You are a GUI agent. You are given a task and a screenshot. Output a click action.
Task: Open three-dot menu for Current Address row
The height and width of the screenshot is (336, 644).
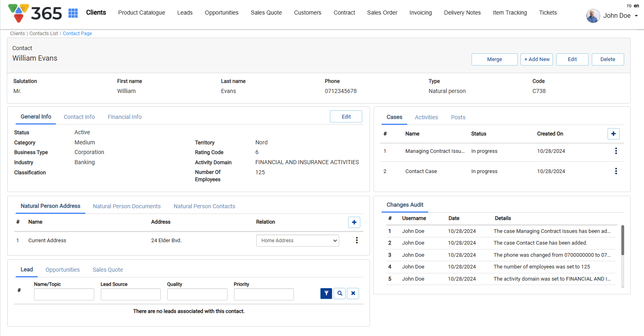coord(356,240)
